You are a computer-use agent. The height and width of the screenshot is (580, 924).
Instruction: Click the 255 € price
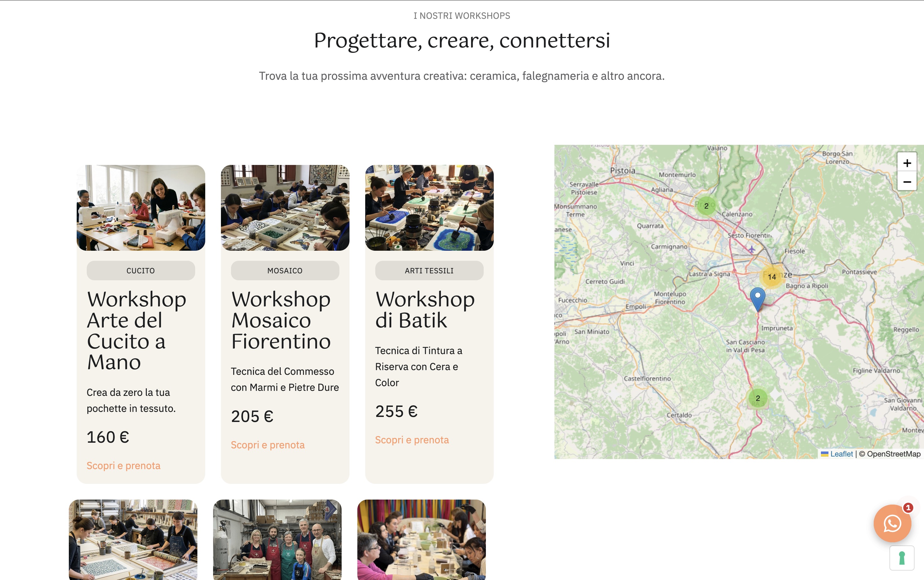[396, 412]
